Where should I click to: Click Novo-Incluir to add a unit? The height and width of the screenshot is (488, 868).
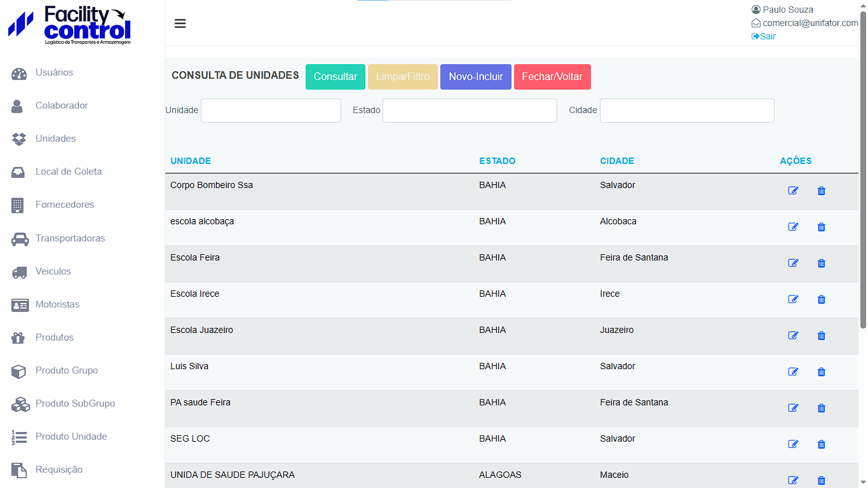475,77
